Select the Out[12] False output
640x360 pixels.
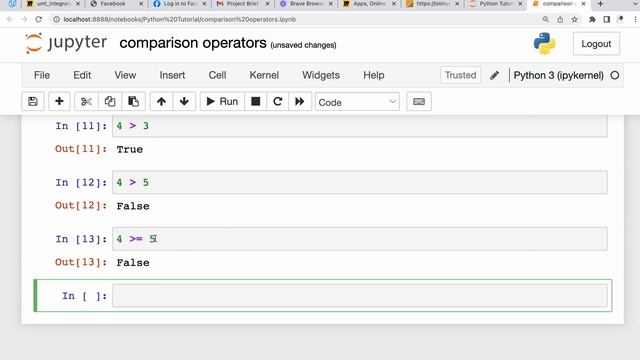pos(133,206)
